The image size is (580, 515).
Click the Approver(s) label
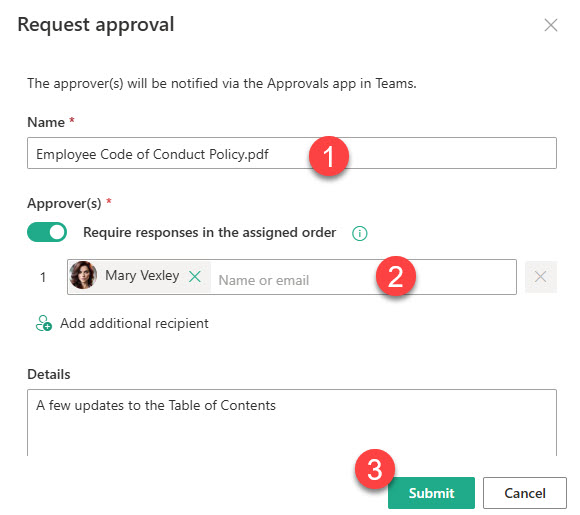64,203
